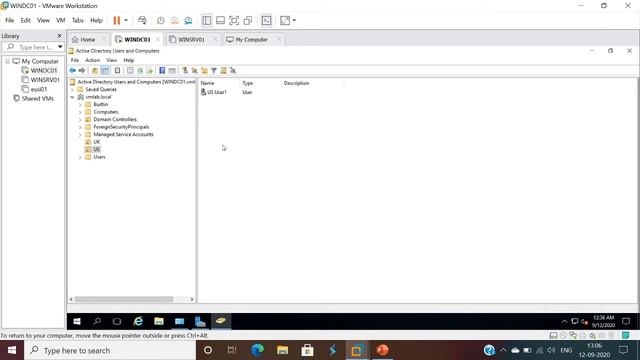Expand the Builtin container
Viewport: 640px width, 360px height.
[80, 104]
